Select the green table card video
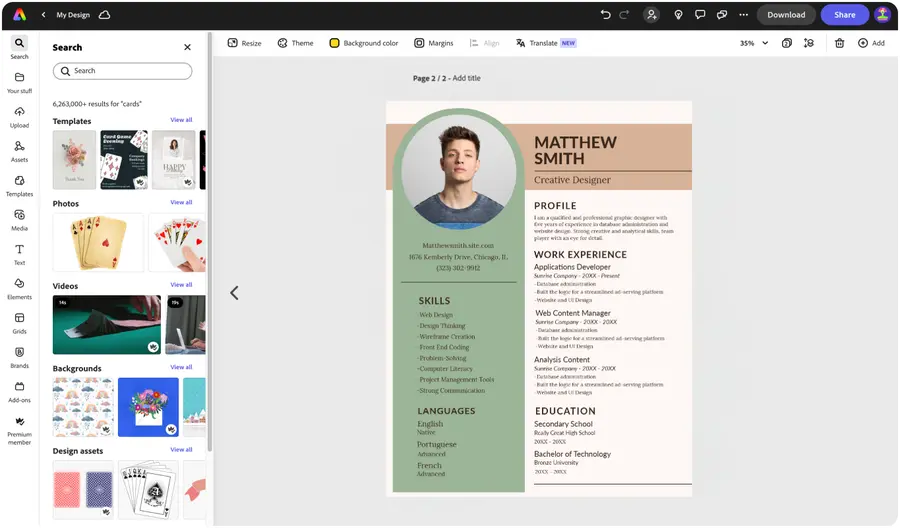The height and width of the screenshot is (528, 900). (x=107, y=325)
